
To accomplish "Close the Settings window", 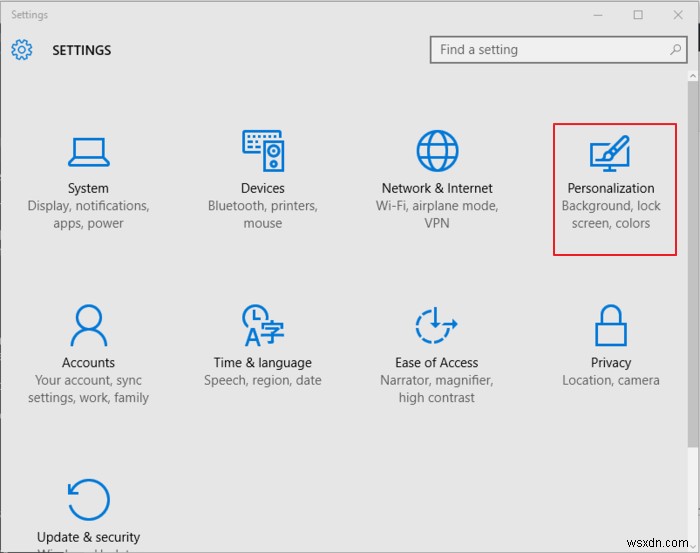I will pos(678,15).
